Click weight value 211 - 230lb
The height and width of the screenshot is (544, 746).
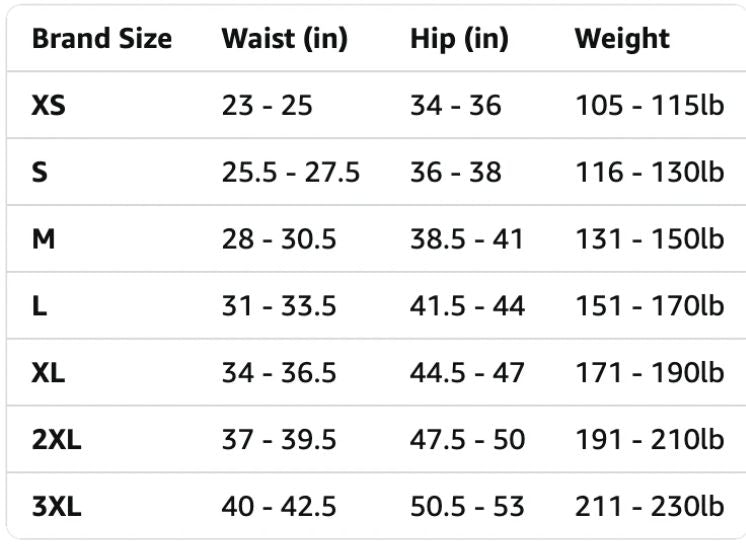(650, 507)
